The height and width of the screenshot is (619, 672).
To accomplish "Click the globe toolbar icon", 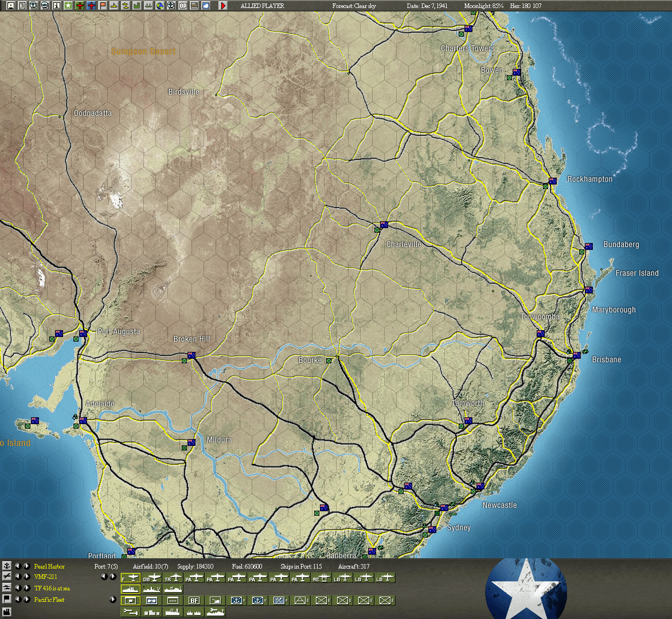I will 161,6.
